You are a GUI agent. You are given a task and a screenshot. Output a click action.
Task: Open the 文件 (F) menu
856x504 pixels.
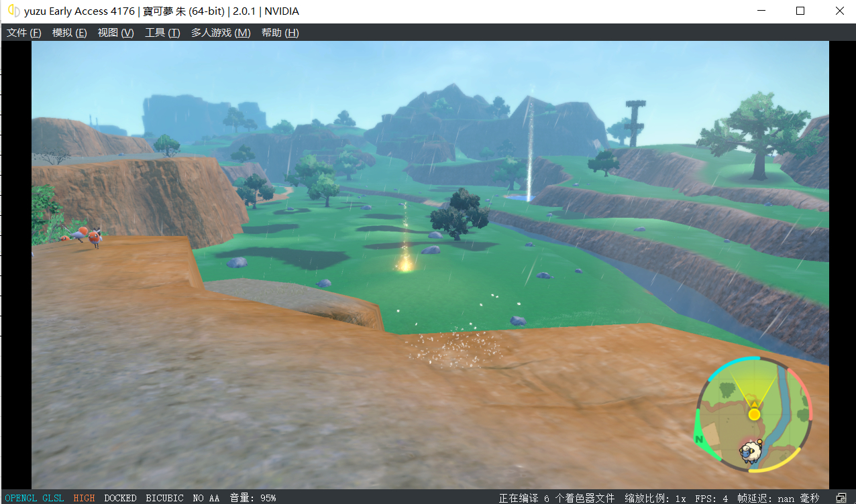click(23, 32)
